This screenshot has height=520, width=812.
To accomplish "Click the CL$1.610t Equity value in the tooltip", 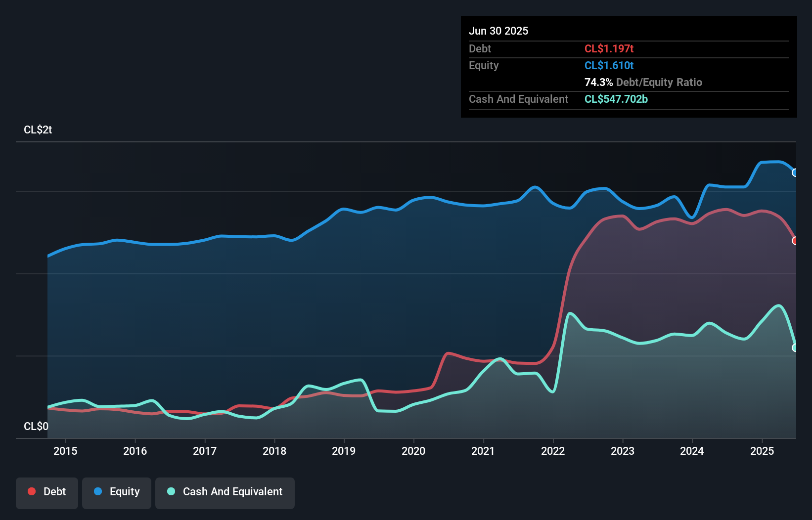I will (609, 65).
